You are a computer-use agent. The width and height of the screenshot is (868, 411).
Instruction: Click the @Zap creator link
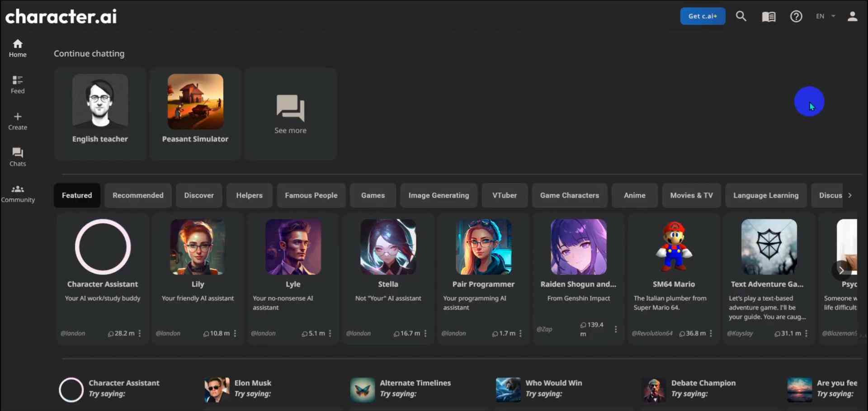click(544, 329)
